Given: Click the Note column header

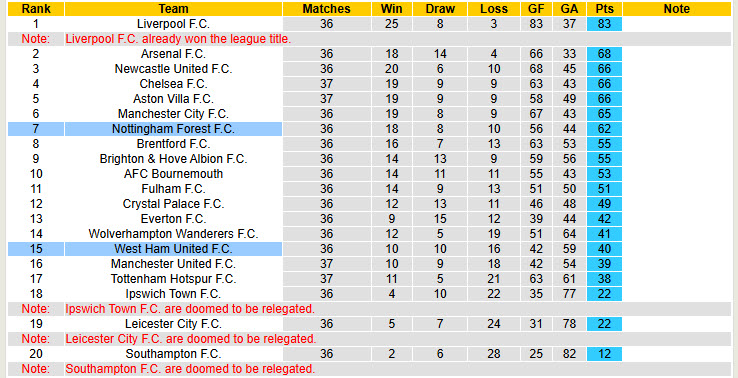Looking at the screenshot, I should pos(677,9).
